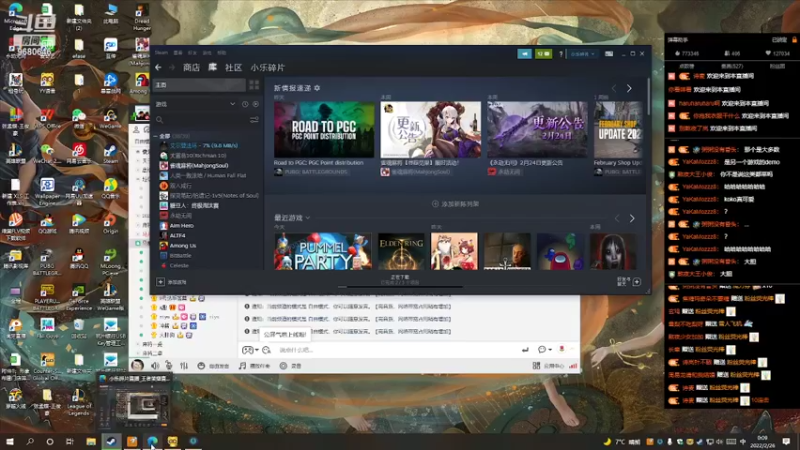Expand the 最近游戏 shelf dropdown

tap(308, 218)
